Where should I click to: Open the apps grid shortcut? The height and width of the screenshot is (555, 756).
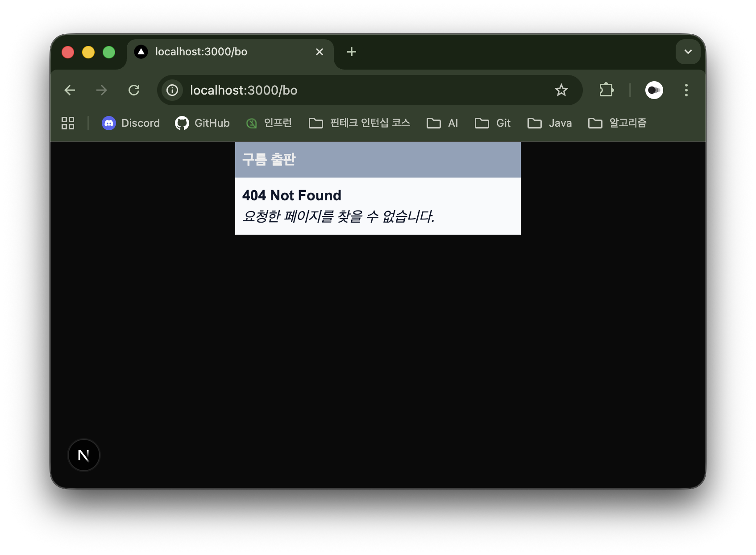(x=68, y=123)
